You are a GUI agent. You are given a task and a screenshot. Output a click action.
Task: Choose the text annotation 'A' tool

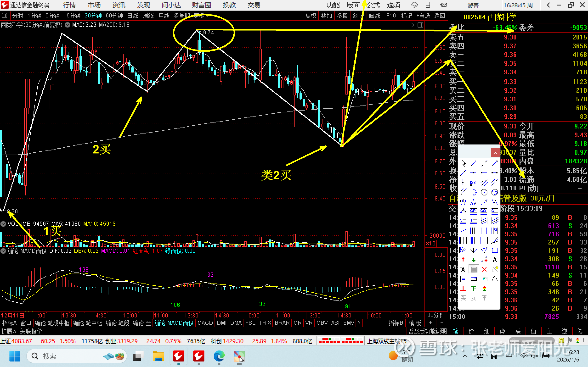click(495, 260)
